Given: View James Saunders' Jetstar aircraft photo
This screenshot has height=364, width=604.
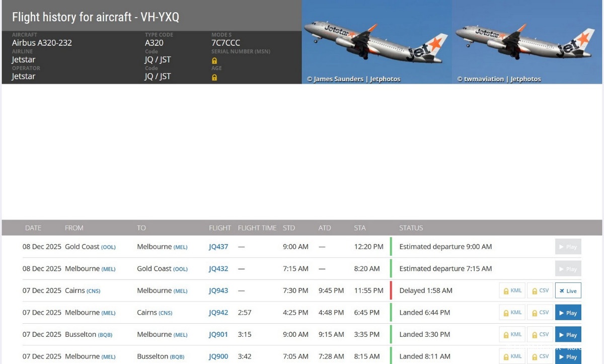Looking at the screenshot, I should click(376, 41).
